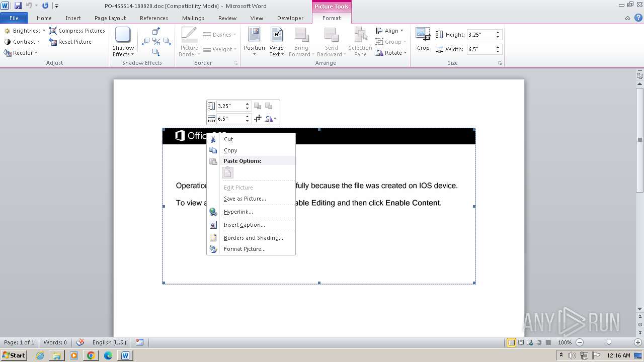
Task: Choose Borders and Shading from context menu
Action: (251, 238)
